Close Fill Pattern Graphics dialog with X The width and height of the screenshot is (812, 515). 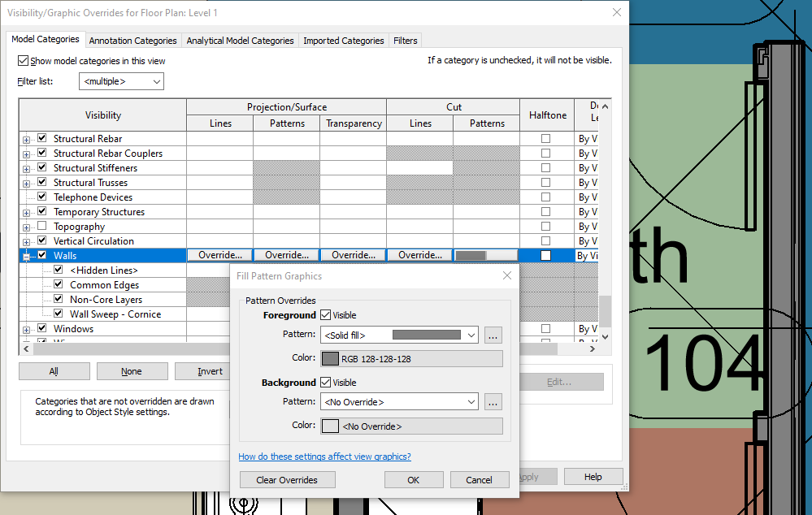pyautogui.click(x=507, y=275)
